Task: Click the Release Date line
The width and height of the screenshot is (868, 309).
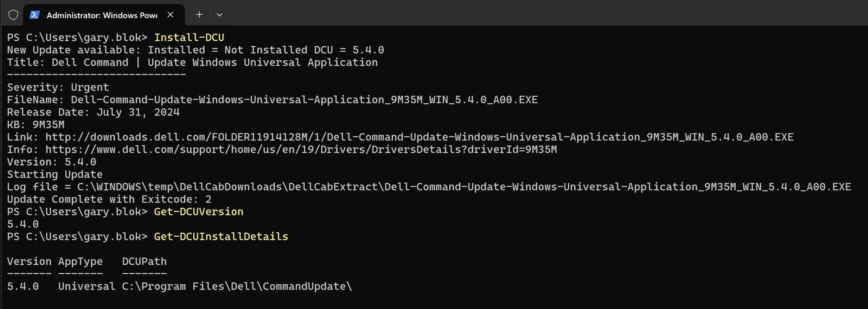Action: (x=92, y=112)
